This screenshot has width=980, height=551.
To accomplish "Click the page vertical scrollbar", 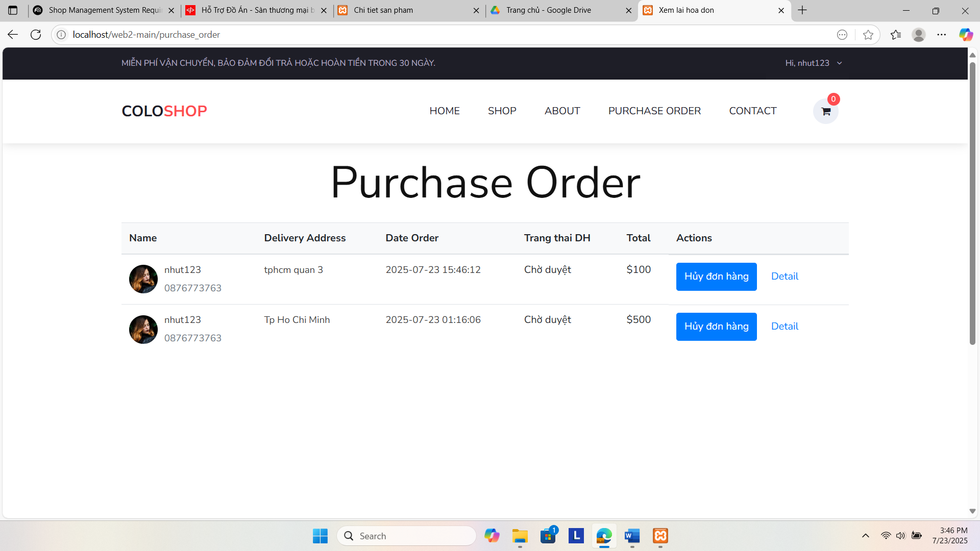I will pos(972,204).
